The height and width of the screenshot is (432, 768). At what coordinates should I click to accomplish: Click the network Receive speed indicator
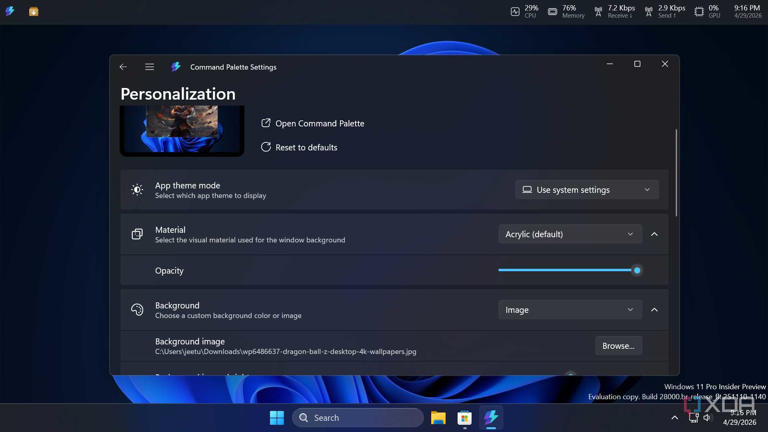point(614,11)
